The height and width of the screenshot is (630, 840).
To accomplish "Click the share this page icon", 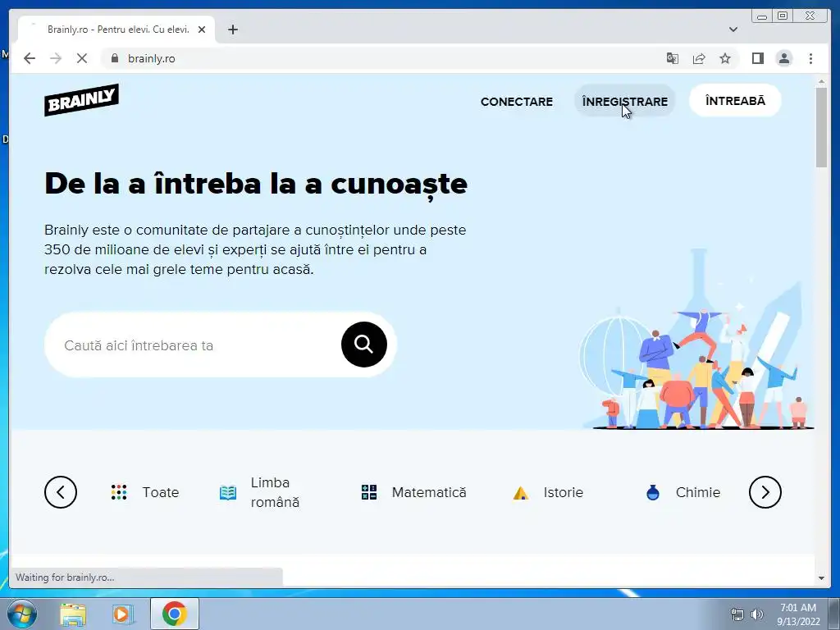I will [699, 58].
